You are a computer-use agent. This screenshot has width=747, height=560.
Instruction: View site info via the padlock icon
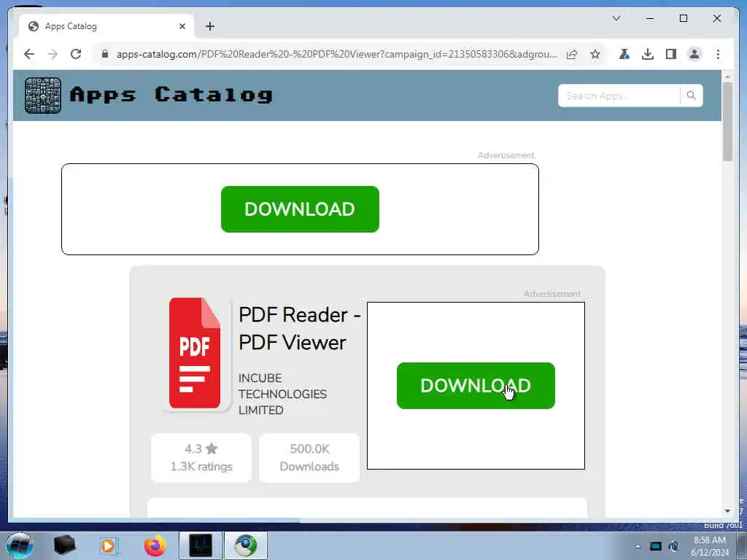(105, 54)
